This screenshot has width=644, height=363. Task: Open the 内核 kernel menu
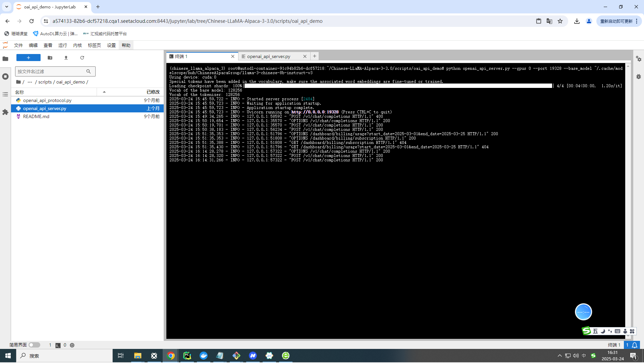click(77, 45)
